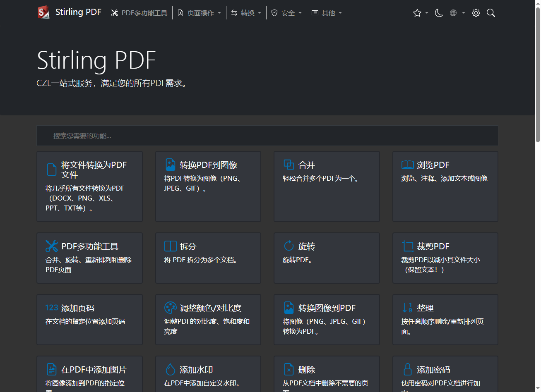Open the 裁剪PDF tool
541x392 pixels.
point(433,246)
